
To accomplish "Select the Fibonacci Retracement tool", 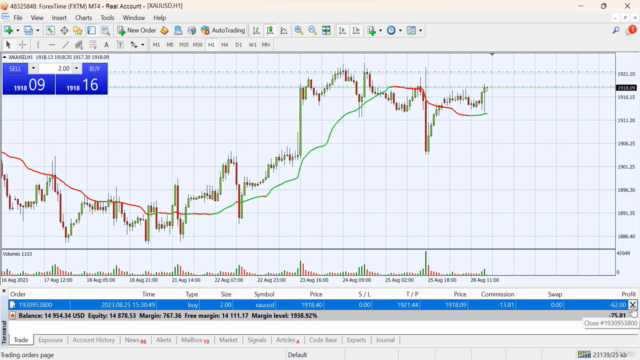I will click(x=93, y=44).
